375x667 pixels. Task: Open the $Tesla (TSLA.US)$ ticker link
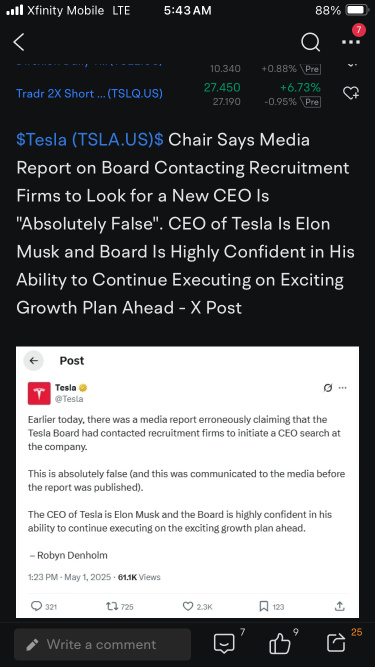(x=90, y=140)
